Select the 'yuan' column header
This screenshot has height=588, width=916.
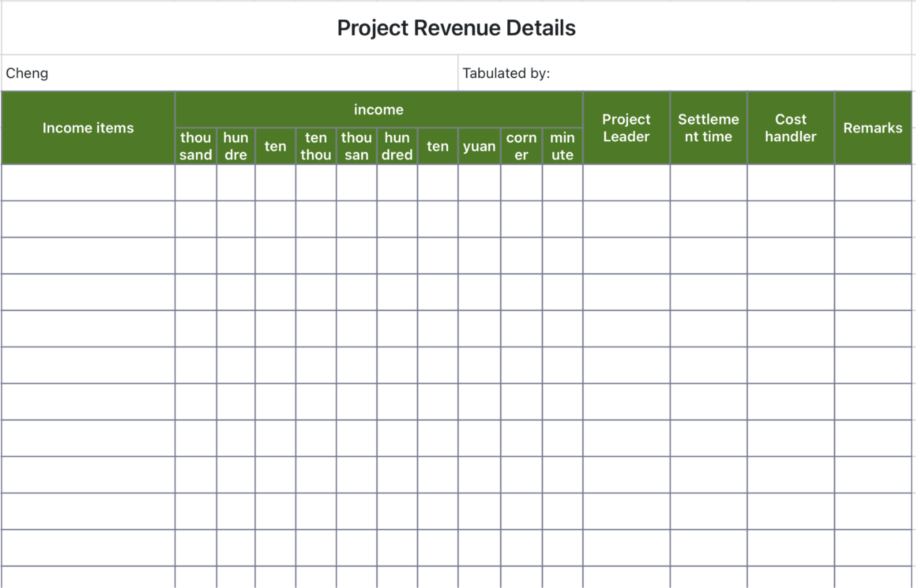point(479,146)
